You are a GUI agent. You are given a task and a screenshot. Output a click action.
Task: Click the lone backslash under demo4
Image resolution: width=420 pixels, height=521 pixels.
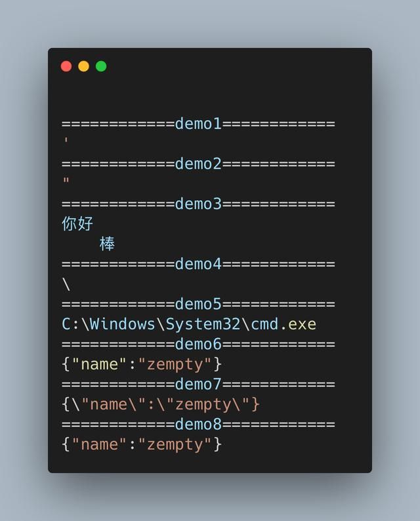pyautogui.click(x=66, y=284)
